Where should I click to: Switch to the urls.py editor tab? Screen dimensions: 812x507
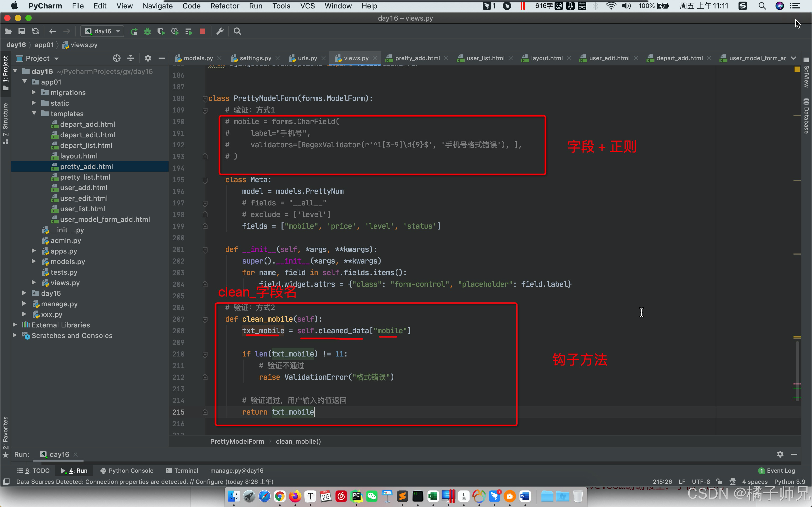[307, 58]
